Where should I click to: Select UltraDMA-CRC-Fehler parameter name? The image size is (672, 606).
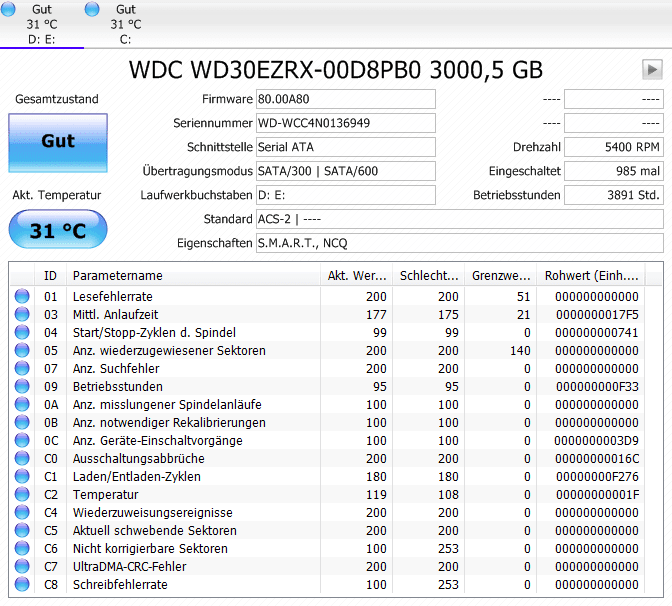(x=129, y=567)
